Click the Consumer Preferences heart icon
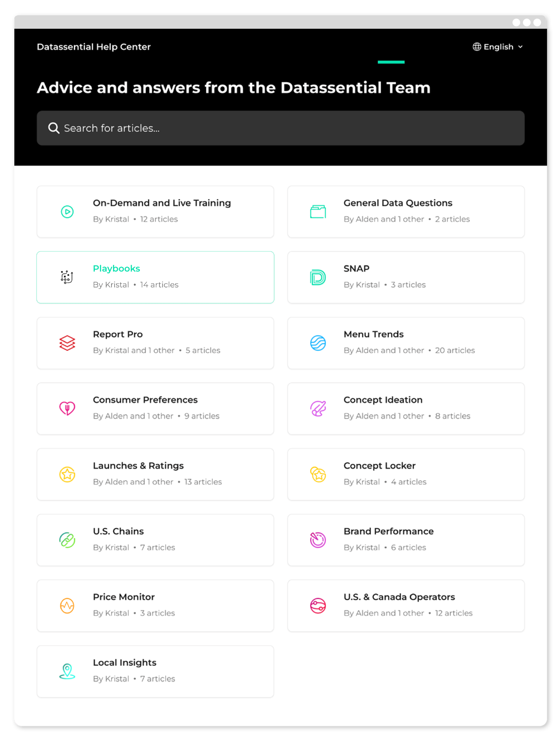Image resolution: width=560 pixels, height=746 pixels. click(x=67, y=409)
